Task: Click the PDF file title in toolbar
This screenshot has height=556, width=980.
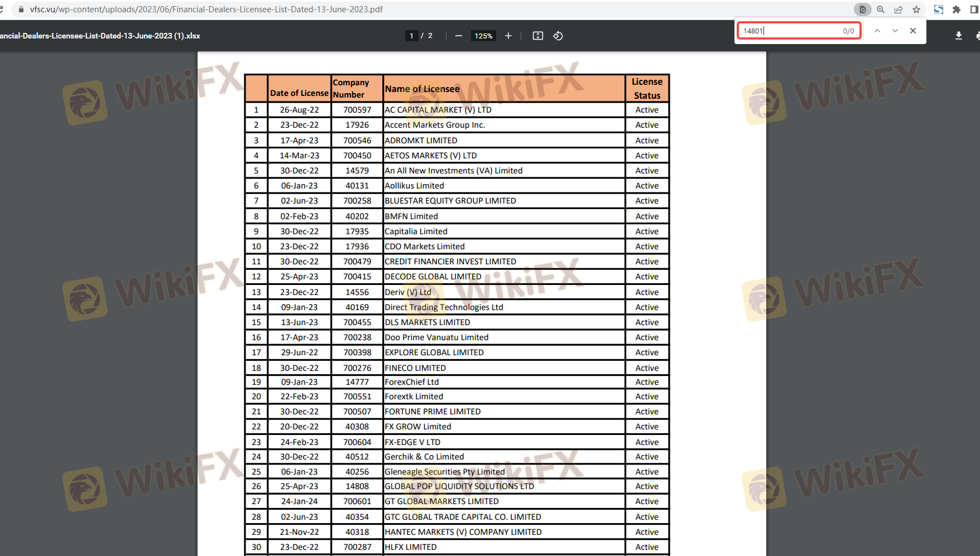Action: (100, 36)
